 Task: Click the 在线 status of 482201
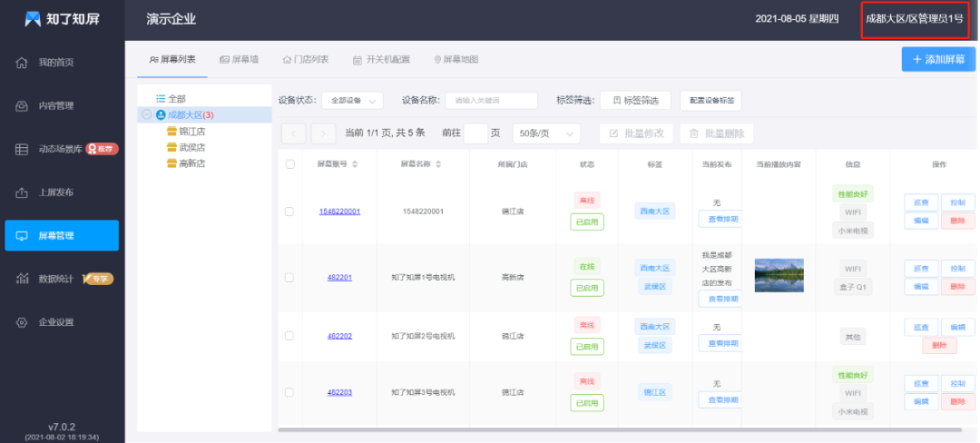coord(587,267)
